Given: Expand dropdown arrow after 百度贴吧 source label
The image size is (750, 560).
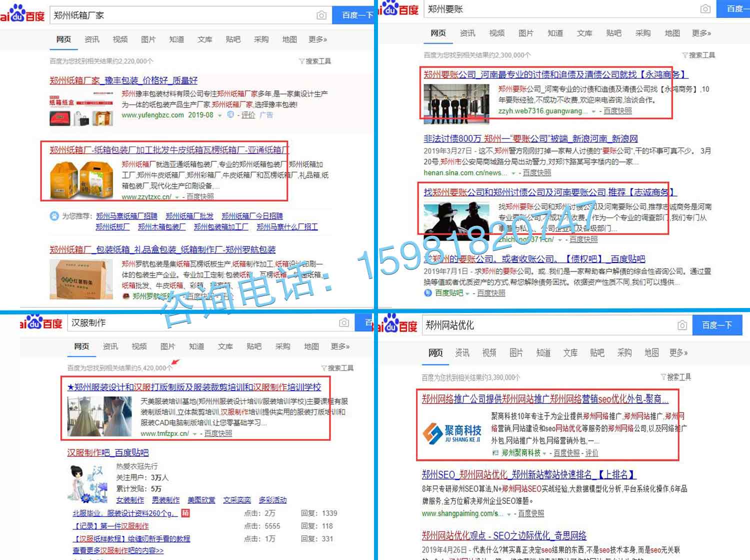Looking at the screenshot, I should (x=467, y=293).
